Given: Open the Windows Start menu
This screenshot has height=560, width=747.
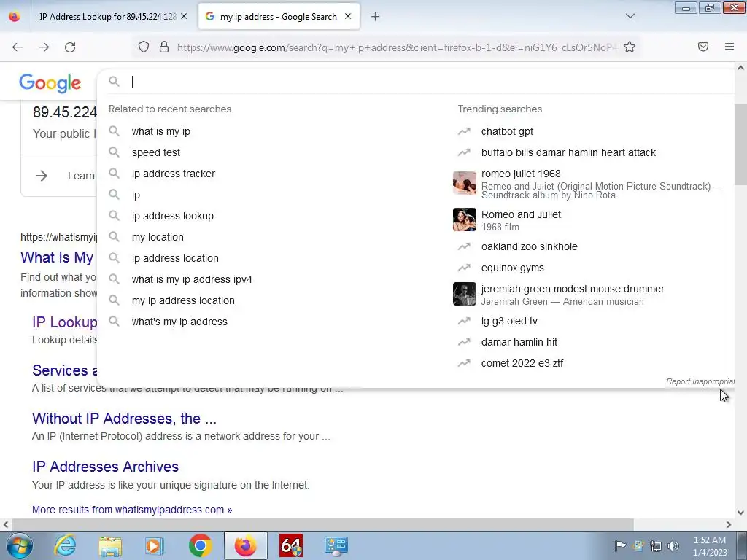Looking at the screenshot, I should (x=19, y=545).
